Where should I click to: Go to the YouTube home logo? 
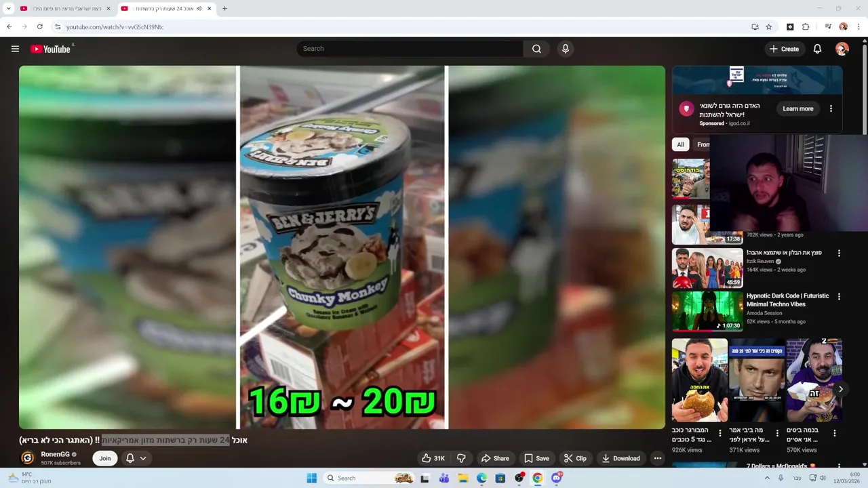[50, 49]
